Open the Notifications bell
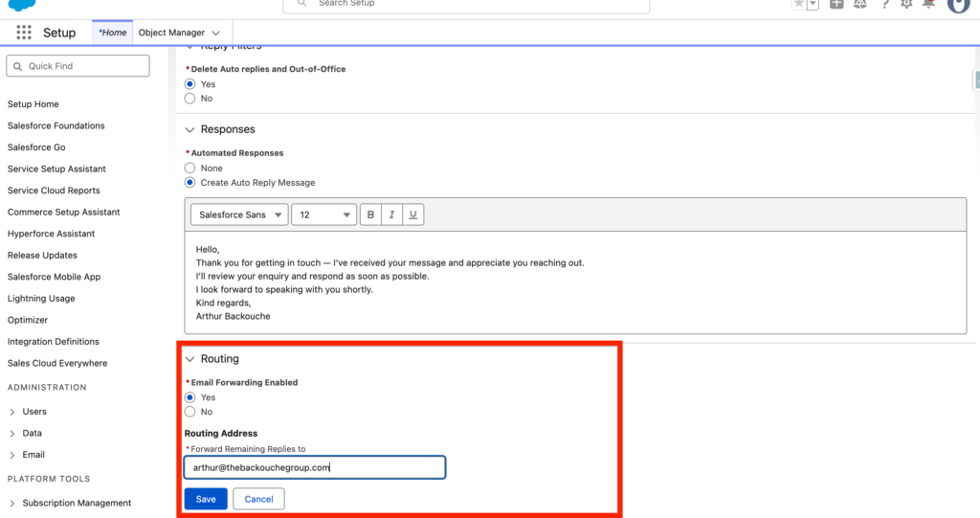Image resolution: width=980 pixels, height=518 pixels. click(928, 4)
